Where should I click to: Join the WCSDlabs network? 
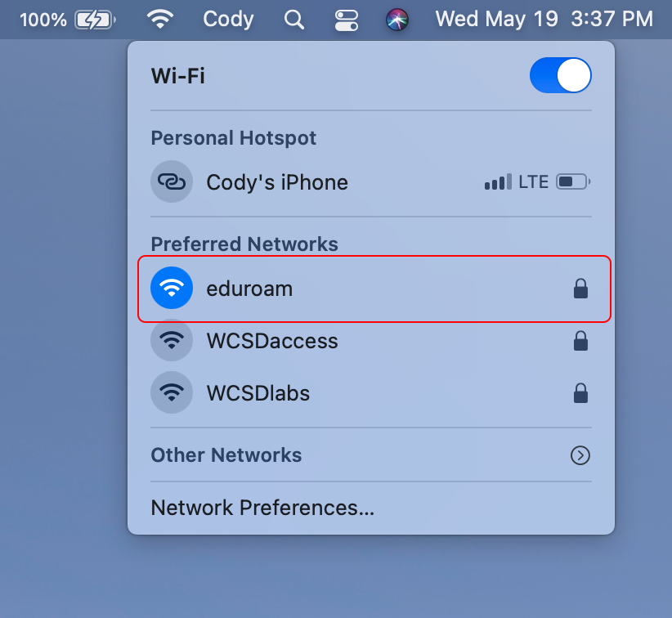point(371,393)
